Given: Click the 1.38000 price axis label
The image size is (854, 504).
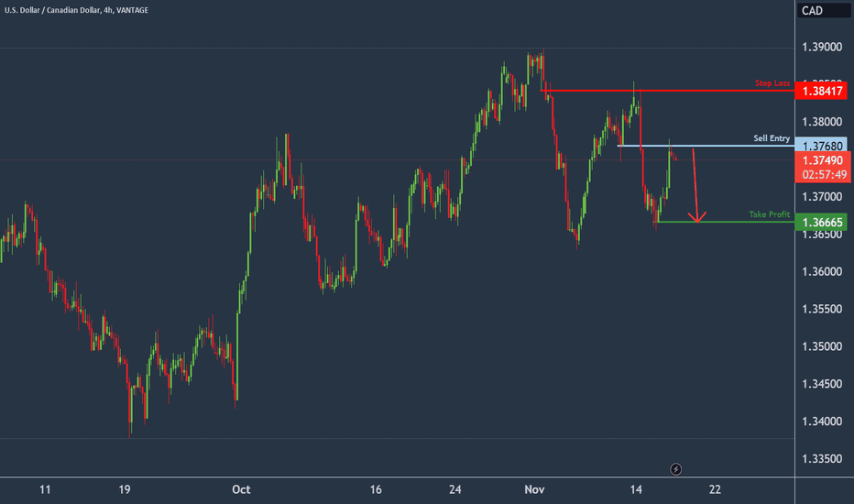Looking at the screenshot, I should [x=822, y=122].
